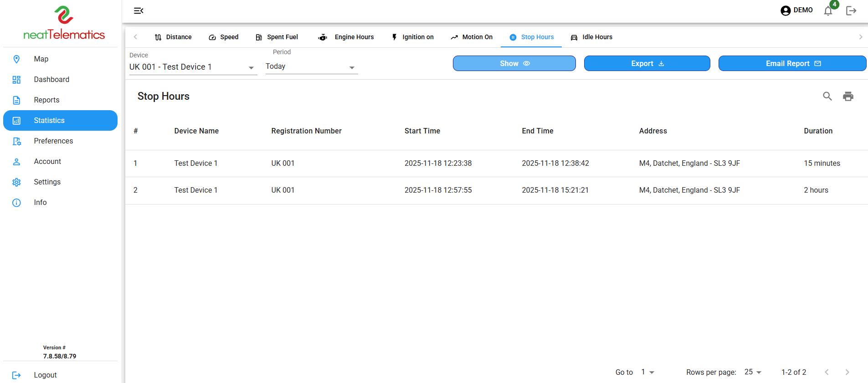The height and width of the screenshot is (383, 868).
Task: Open the notifications bell
Action: point(828,11)
